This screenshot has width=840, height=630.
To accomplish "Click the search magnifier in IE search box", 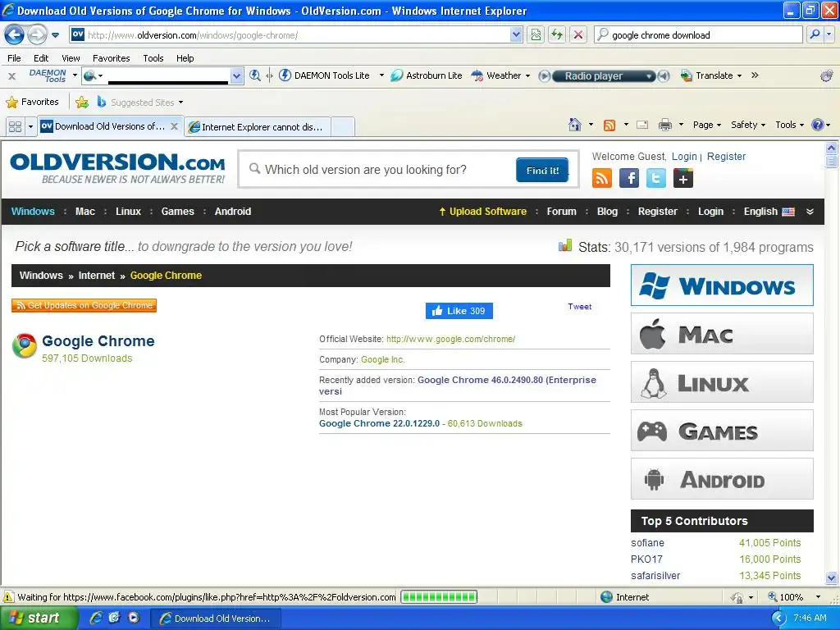I will (x=815, y=34).
